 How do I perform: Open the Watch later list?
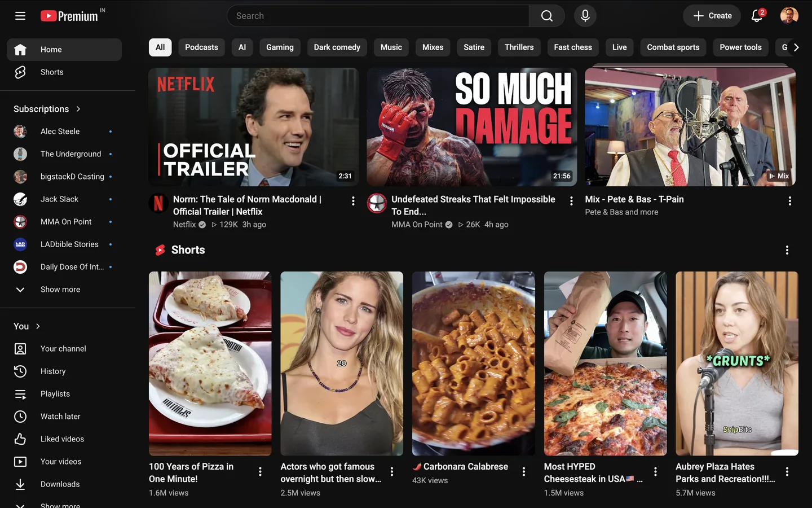[x=64, y=417]
